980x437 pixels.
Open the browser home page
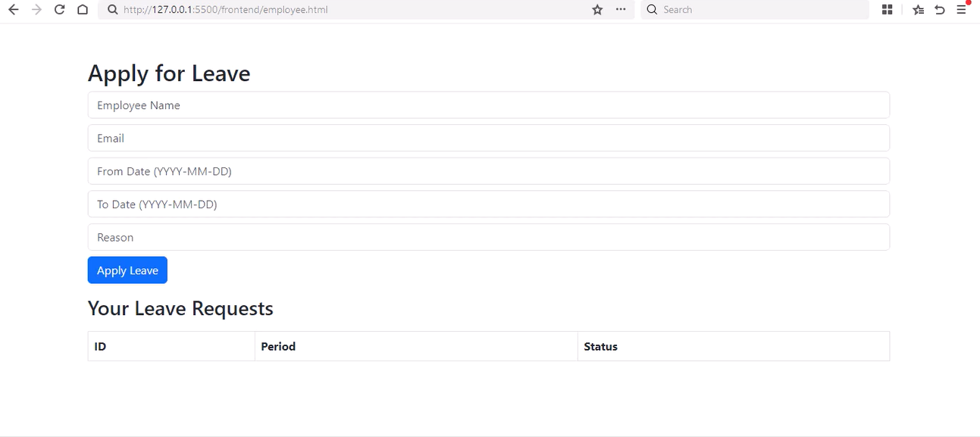(83, 10)
